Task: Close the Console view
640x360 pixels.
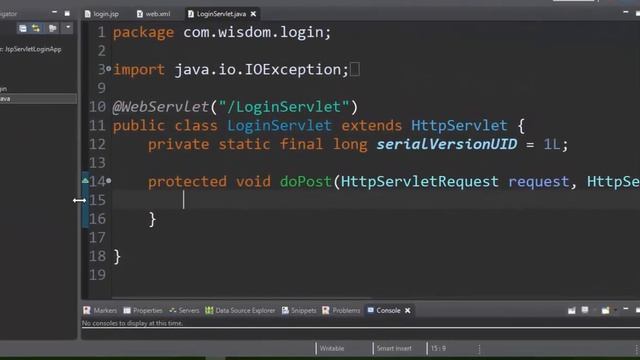Action: point(407,311)
